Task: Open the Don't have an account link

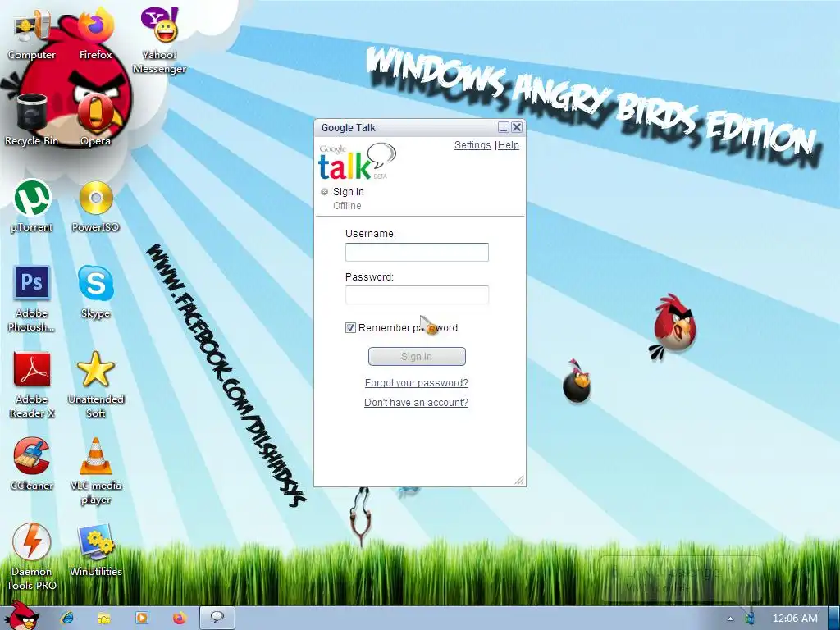Action: coord(416,402)
